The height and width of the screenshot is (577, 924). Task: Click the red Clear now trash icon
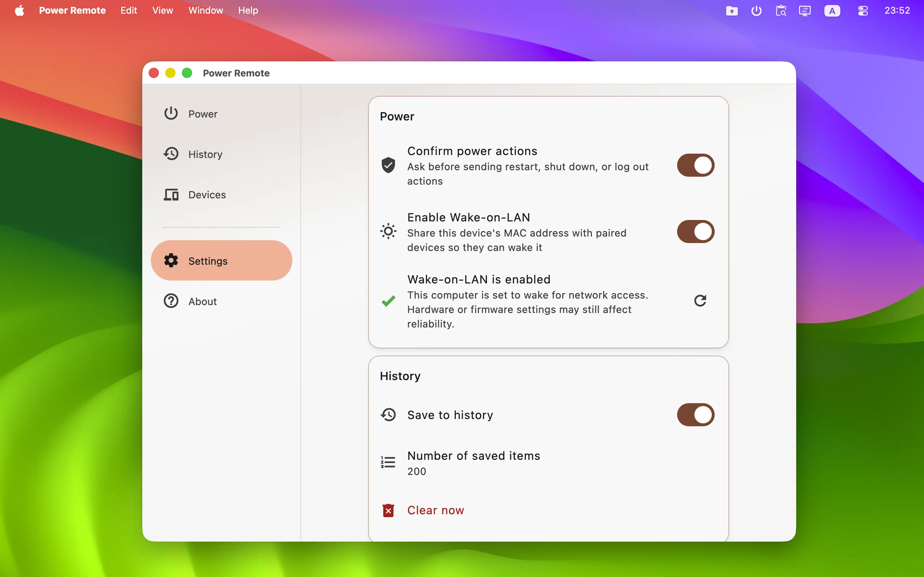tap(388, 510)
